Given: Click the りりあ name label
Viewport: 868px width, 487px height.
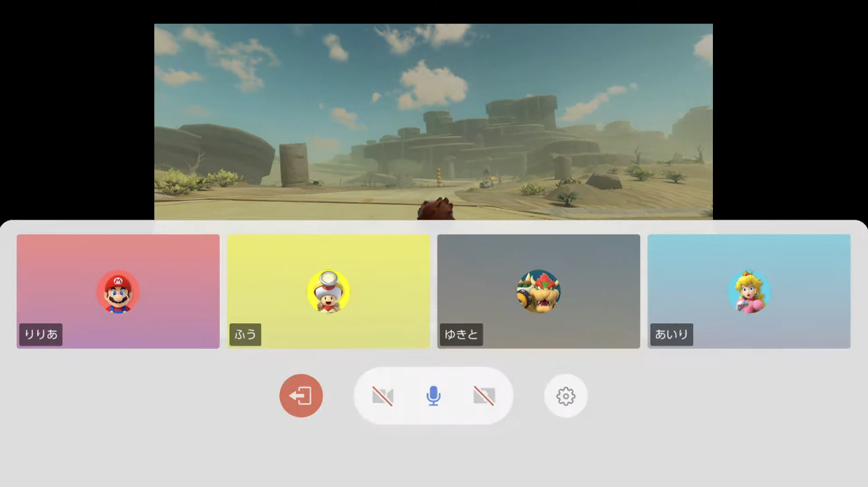Looking at the screenshot, I should click(41, 335).
